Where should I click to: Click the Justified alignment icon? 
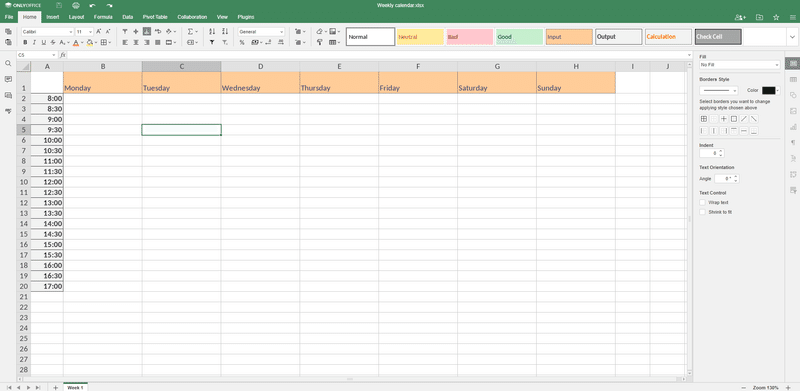click(x=157, y=42)
